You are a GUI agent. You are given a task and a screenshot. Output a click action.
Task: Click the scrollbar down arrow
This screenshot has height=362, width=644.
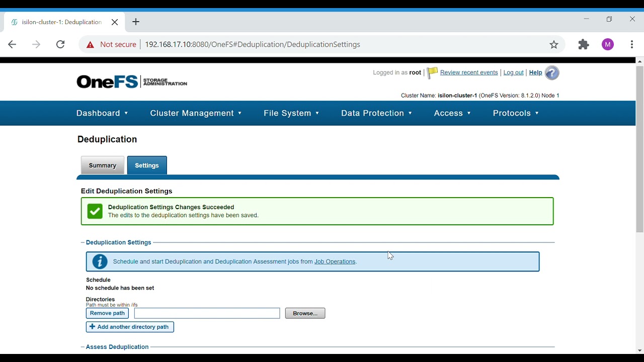click(639, 350)
